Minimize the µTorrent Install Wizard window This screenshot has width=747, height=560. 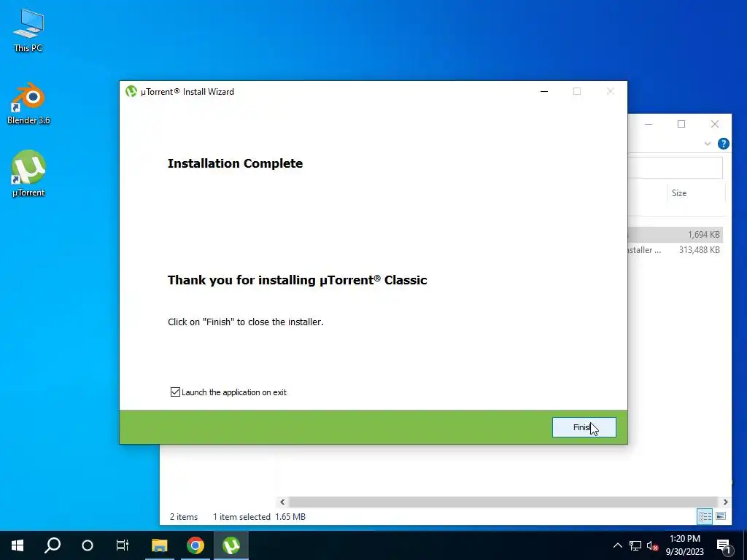(x=544, y=91)
